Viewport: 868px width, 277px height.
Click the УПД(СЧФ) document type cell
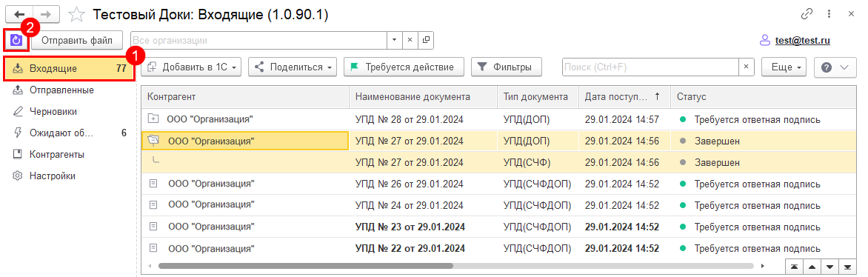point(538,162)
